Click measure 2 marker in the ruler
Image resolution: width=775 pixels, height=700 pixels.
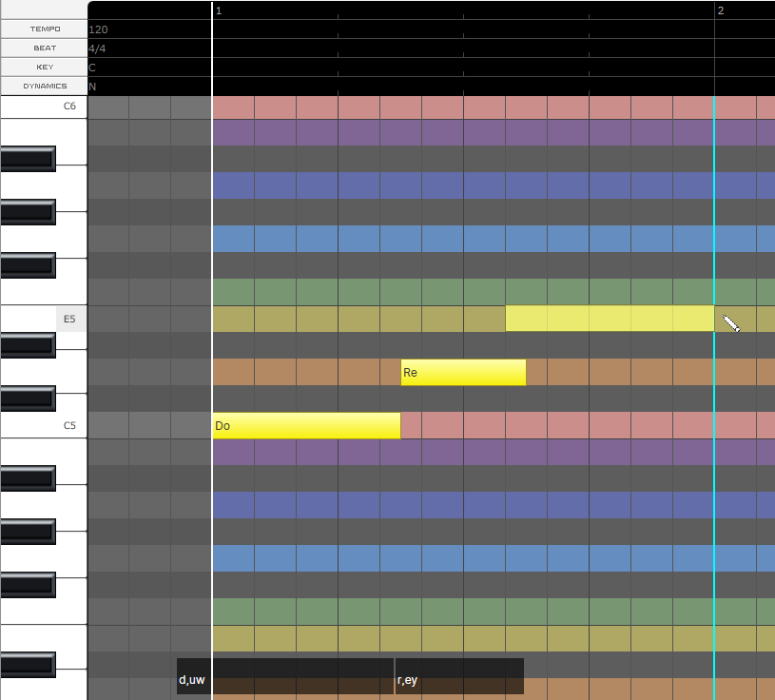click(x=721, y=10)
